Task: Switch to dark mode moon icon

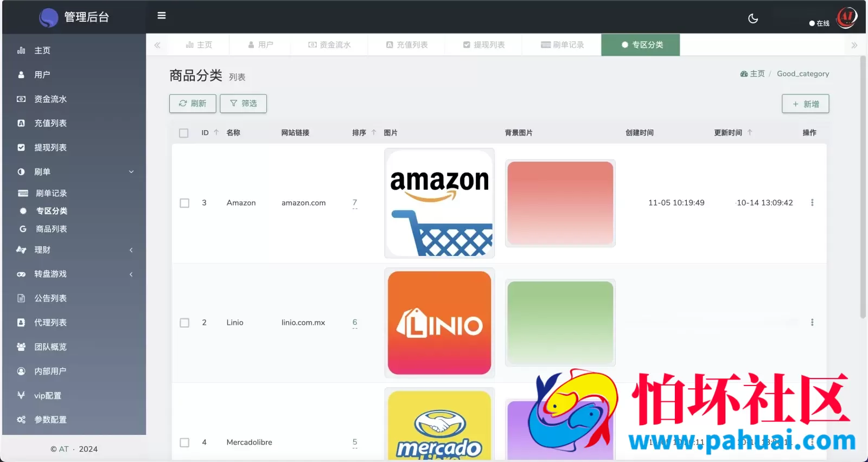Action: (x=753, y=18)
